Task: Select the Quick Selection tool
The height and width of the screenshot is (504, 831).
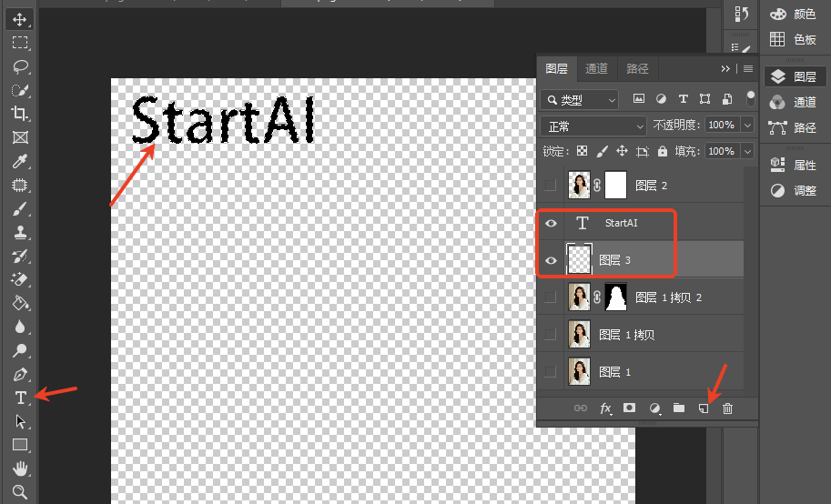Action: (20, 90)
